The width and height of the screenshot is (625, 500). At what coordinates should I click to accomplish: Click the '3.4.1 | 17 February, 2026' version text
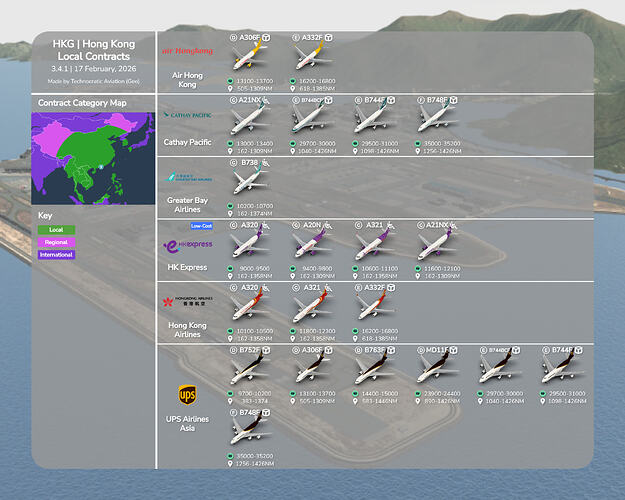point(94,69)
